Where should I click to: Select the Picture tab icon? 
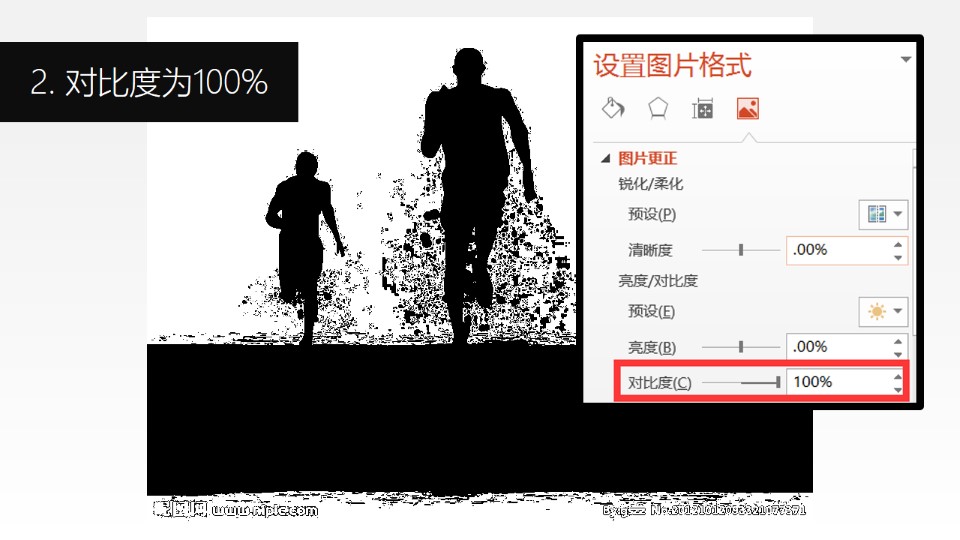[747, 108]
